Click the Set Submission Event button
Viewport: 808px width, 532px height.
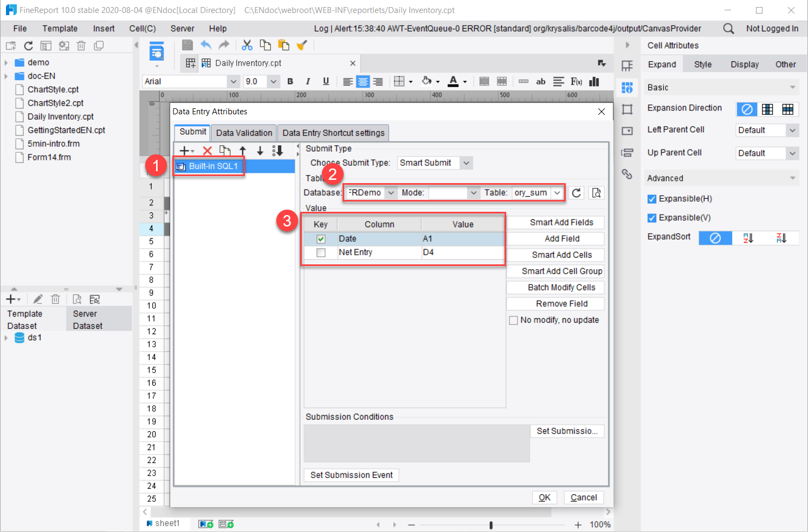pos(351,475)
